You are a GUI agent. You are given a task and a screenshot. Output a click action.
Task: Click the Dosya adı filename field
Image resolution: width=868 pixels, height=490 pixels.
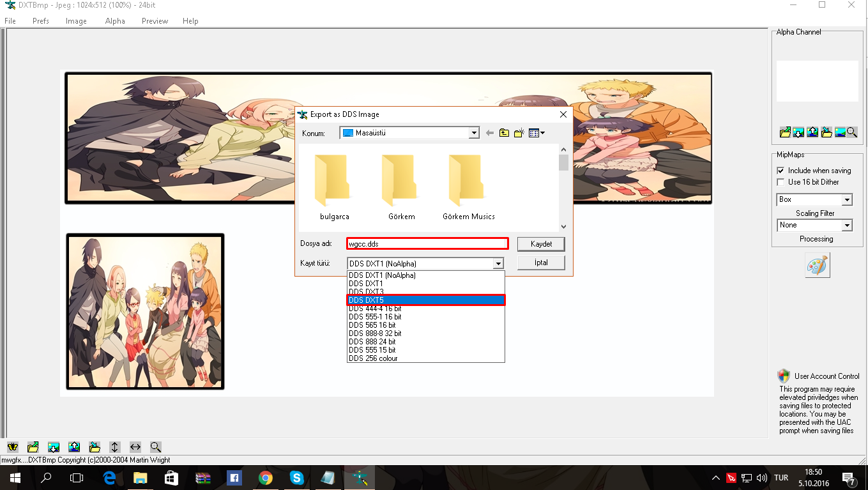pos(427,243)
